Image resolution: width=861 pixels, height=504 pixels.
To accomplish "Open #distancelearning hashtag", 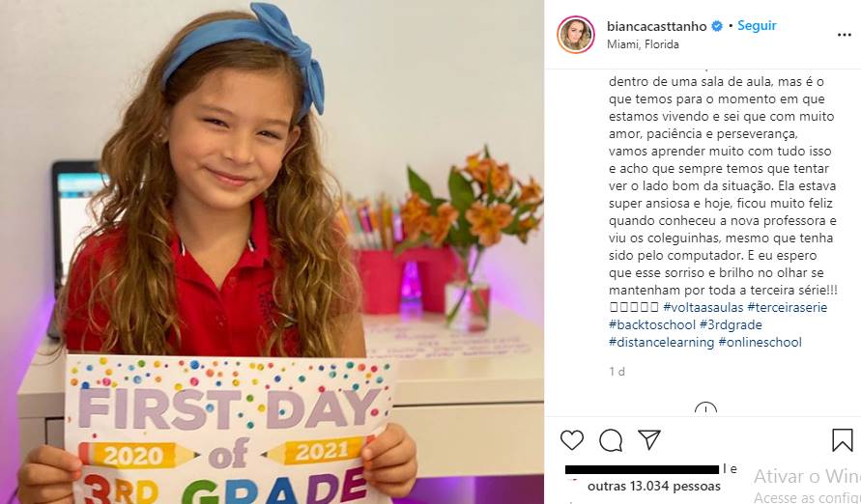I will (661, 343).
